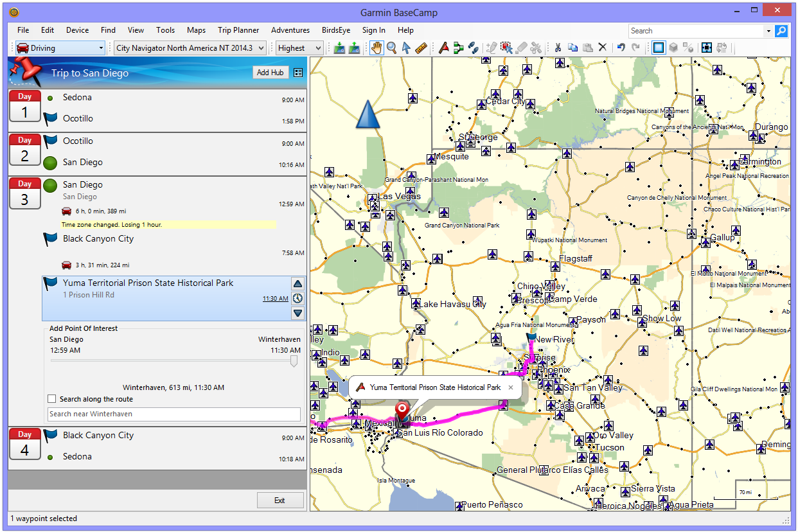Select the Measure ruler tool

pyautogui.click(x=421, y=48)
